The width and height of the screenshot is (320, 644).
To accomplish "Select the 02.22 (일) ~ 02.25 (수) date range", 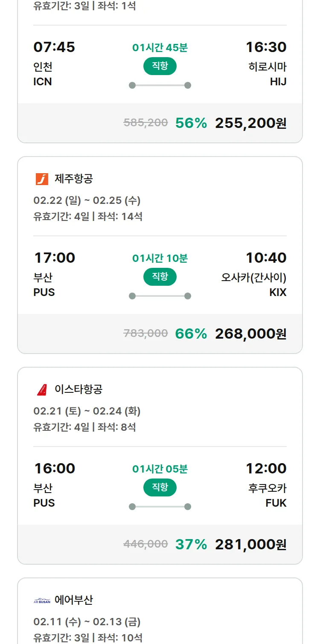I will 87,200.
